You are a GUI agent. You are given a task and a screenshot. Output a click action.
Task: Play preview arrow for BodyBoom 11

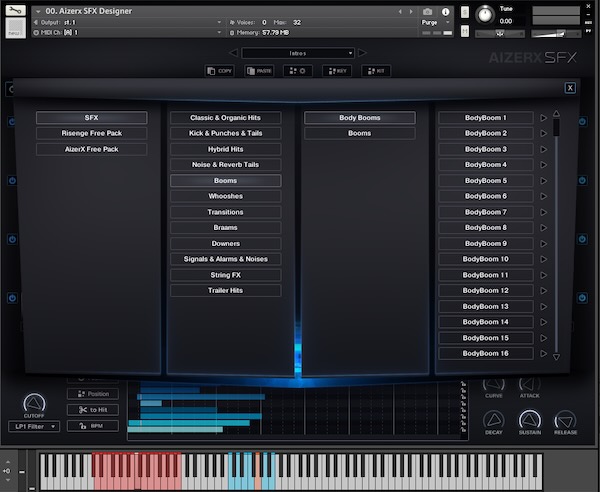coord(543,275)
